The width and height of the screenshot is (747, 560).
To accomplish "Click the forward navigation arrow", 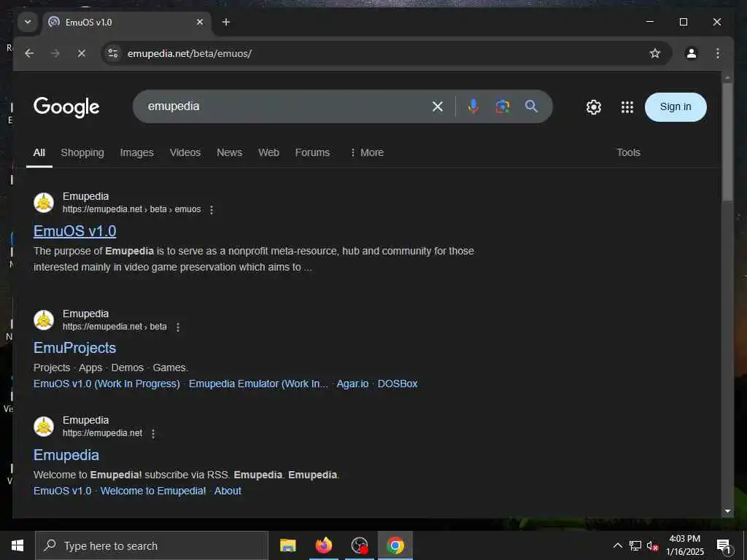I will click(x=55, y=53).
